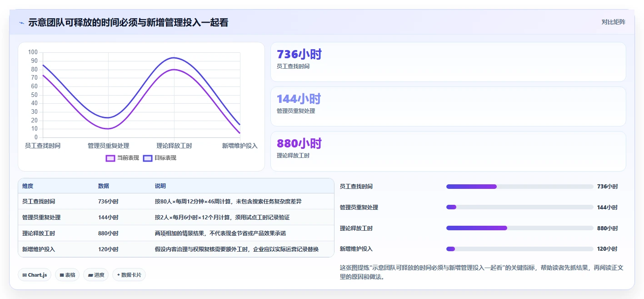644x299 pixels.
Task: Click the 管理员重复处理 progress bar
Action: (520, 207)
